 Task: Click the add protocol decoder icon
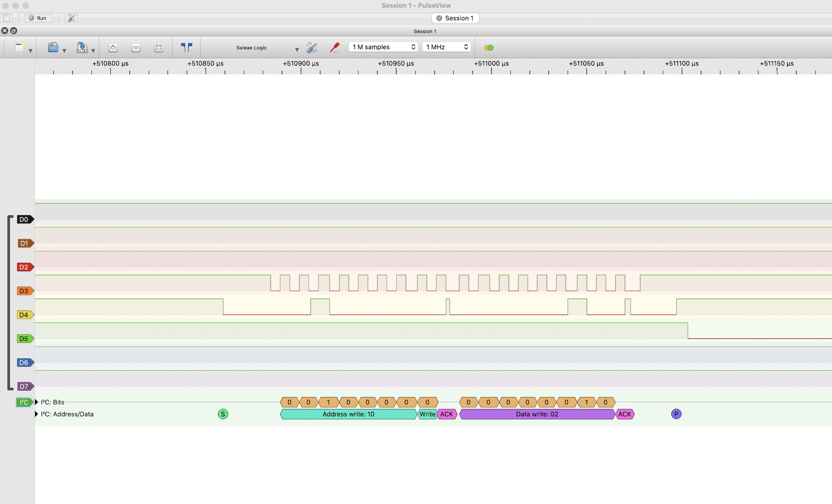(489, 48)
